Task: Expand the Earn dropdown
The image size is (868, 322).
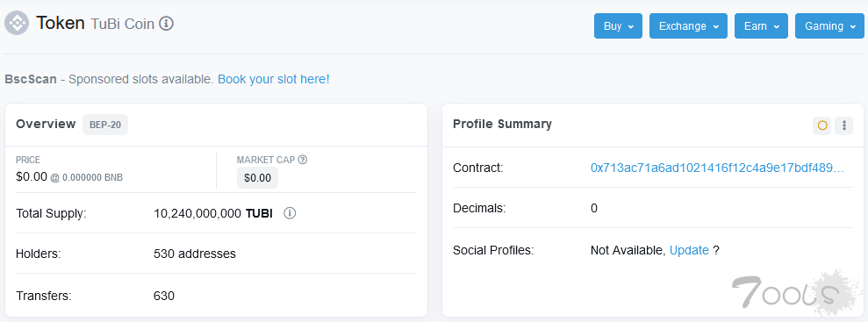Action: [x=761, y=26]
